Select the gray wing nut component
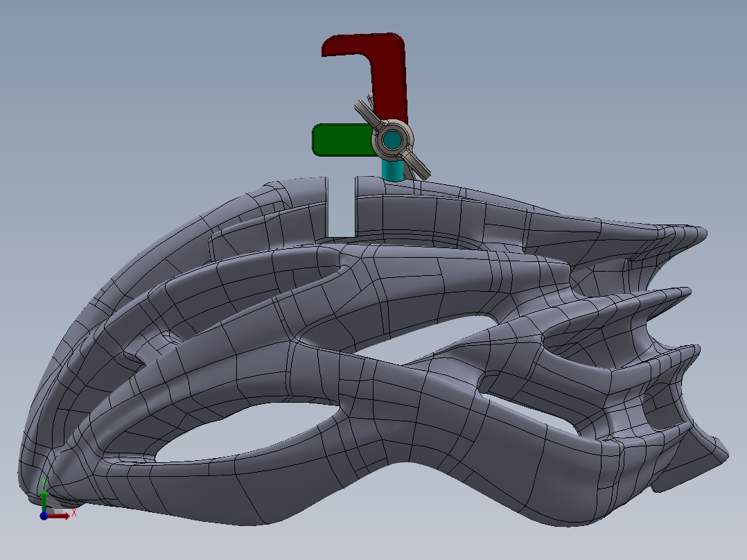 coord(392,139)
